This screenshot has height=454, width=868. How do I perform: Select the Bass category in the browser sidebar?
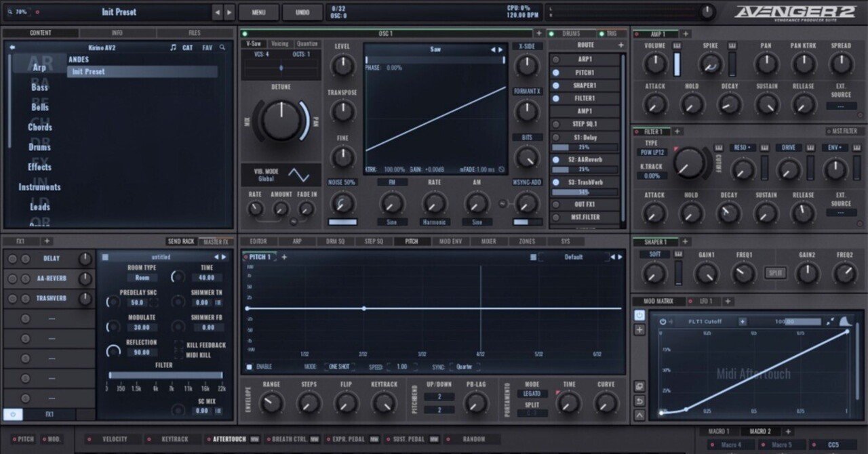(39, 87)
